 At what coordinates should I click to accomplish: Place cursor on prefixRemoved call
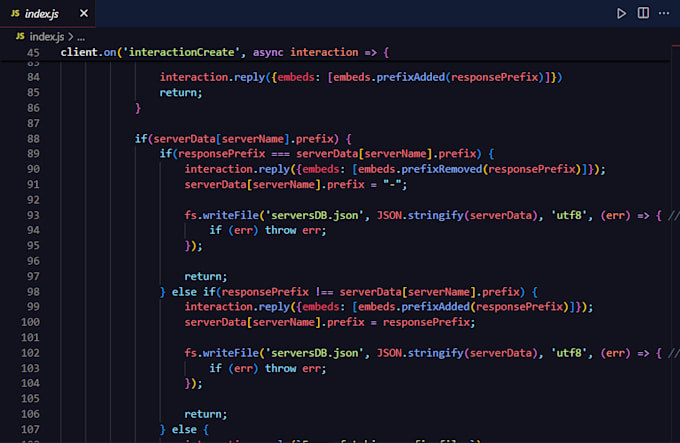[x=441, y=169]
